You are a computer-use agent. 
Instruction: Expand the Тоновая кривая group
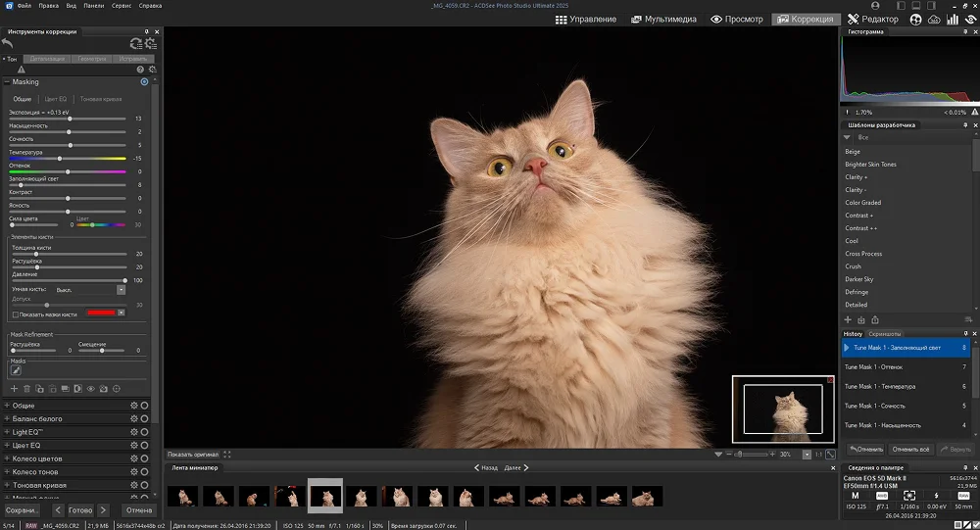point(7,485)
